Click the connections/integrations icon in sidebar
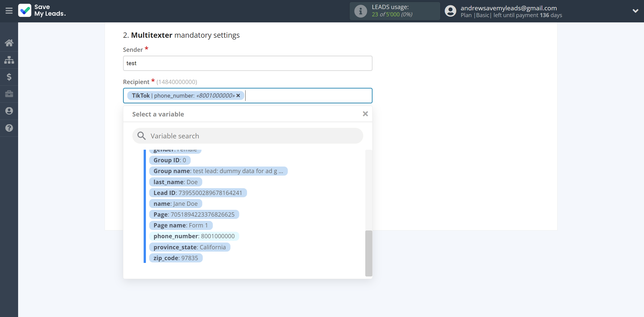The width and height of the screenshot is (644, 317). tap(9, 60)
